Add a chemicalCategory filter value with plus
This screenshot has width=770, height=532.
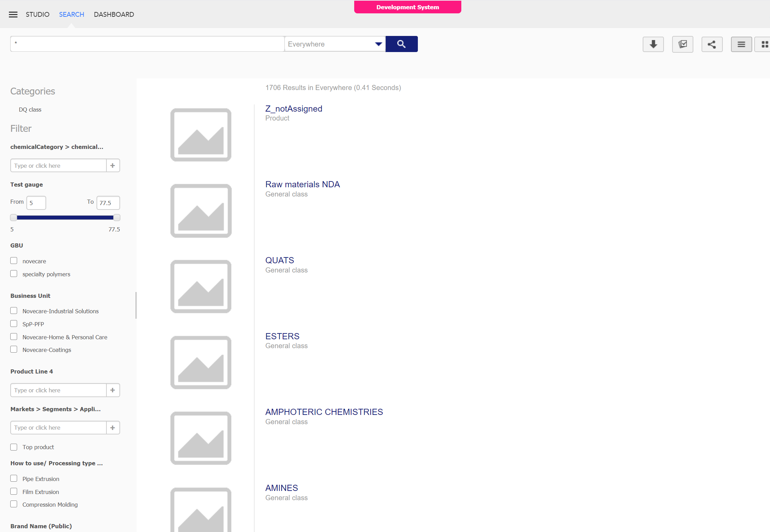pos(113,165)
